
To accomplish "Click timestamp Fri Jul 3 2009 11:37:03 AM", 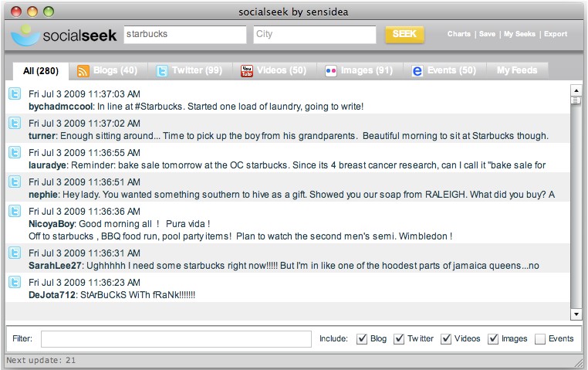I will (x=84, y=93).
